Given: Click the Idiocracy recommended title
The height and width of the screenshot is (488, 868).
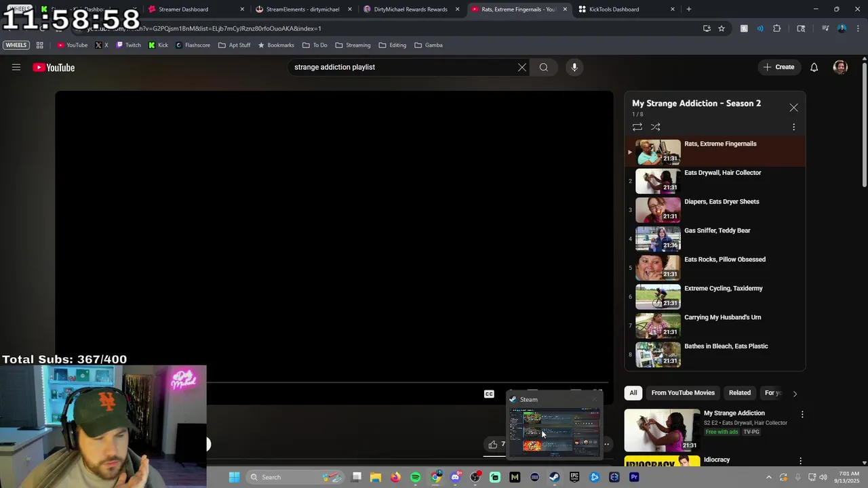Looking at the screenshot, I should 717,460.
